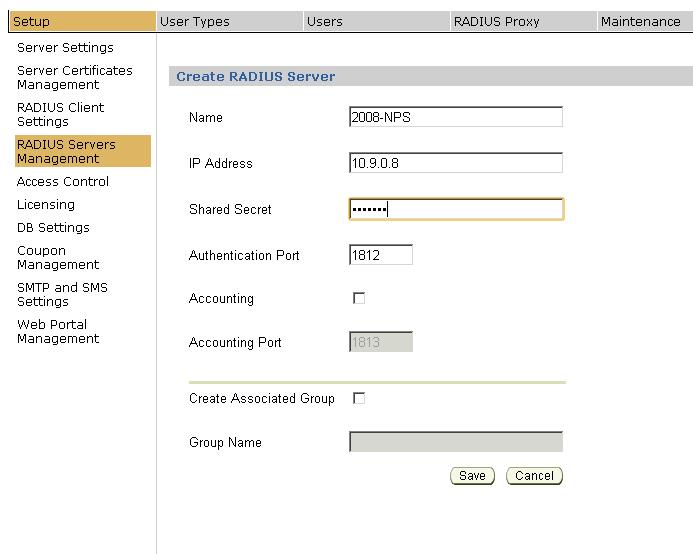Viewport: 693px width, 554px height.
Task: Go to Web Portal Management
Action: 58,331
